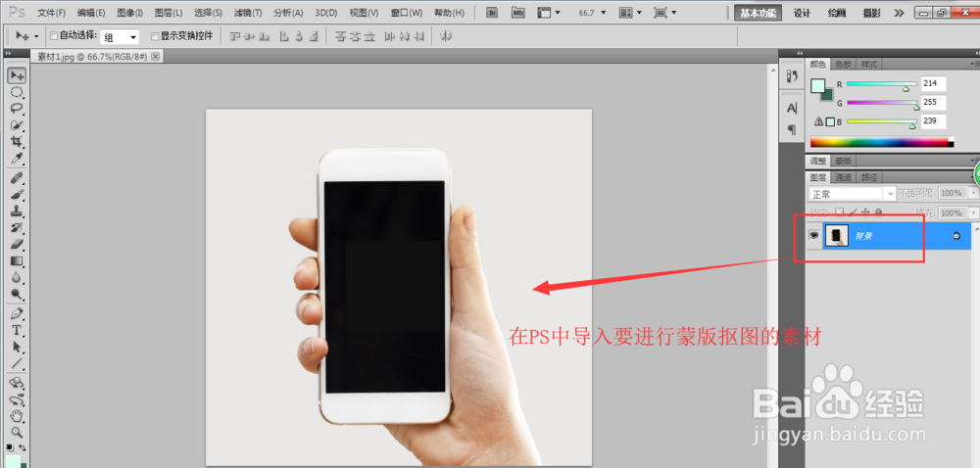Select the Blur tool

17,278
